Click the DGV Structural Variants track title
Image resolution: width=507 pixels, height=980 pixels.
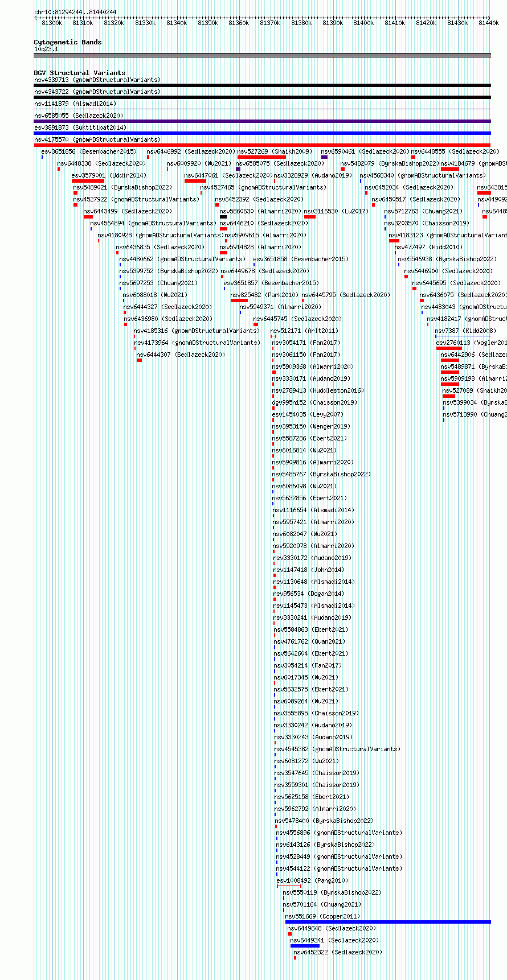coord(80,73)
